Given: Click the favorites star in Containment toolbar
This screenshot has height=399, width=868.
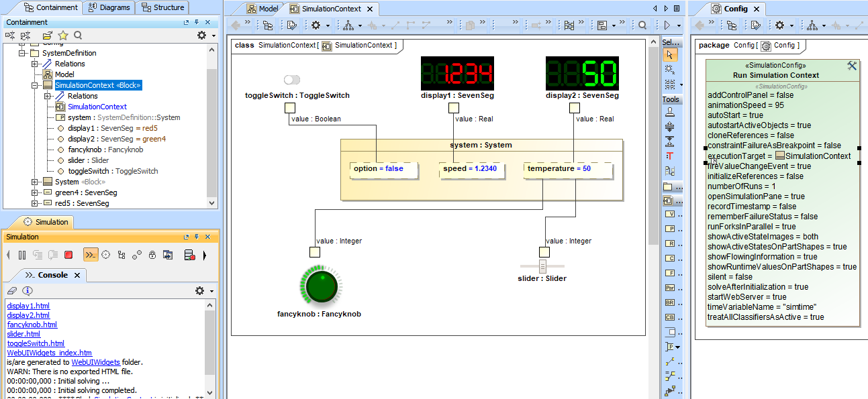Looking at the screenshot, I should click(x=63, y=36).
